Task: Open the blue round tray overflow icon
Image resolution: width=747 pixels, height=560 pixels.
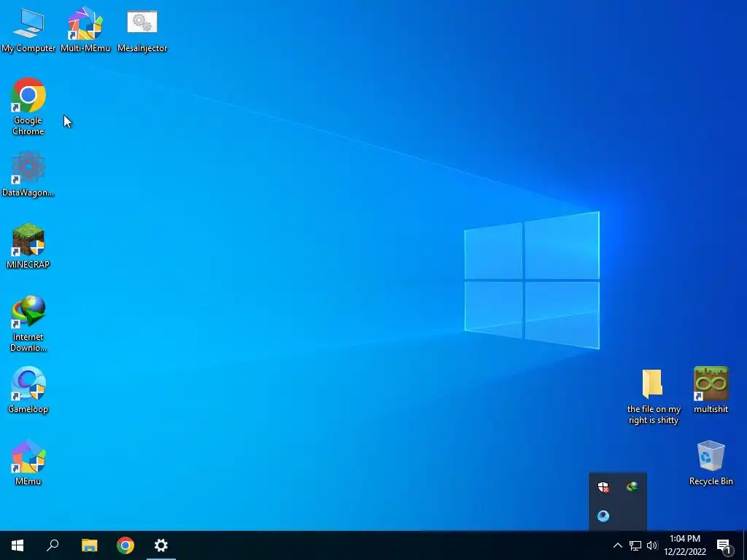Action: point(603,516)
